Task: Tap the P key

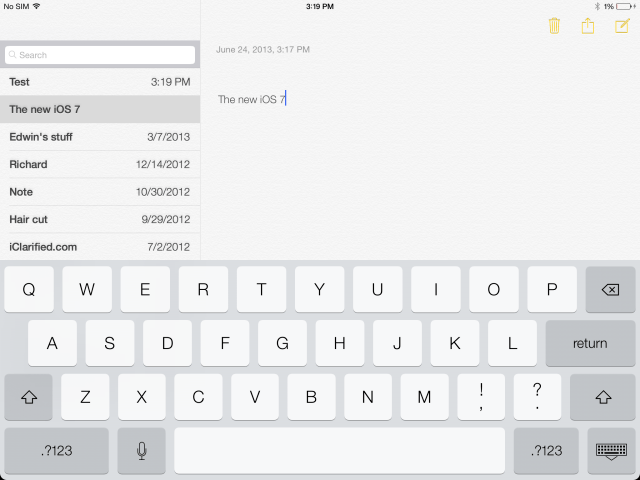Action: pos(552,289)
